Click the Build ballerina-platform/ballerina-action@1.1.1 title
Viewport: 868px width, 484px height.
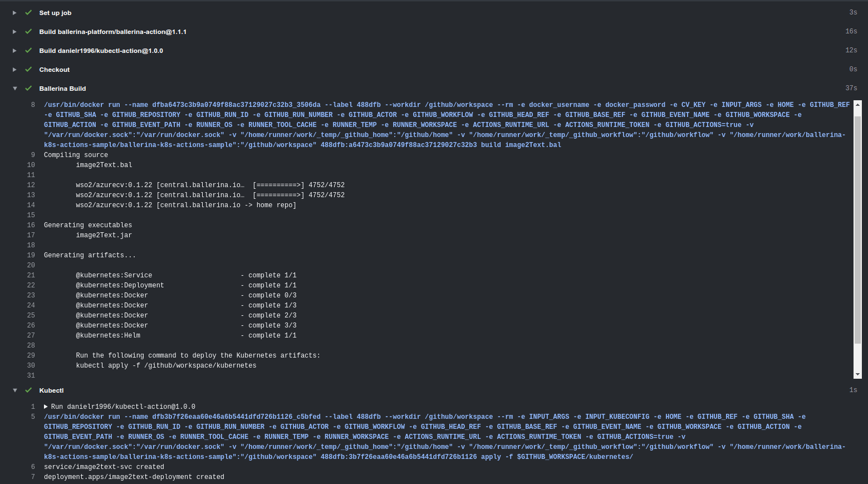[x=113, y=32]
